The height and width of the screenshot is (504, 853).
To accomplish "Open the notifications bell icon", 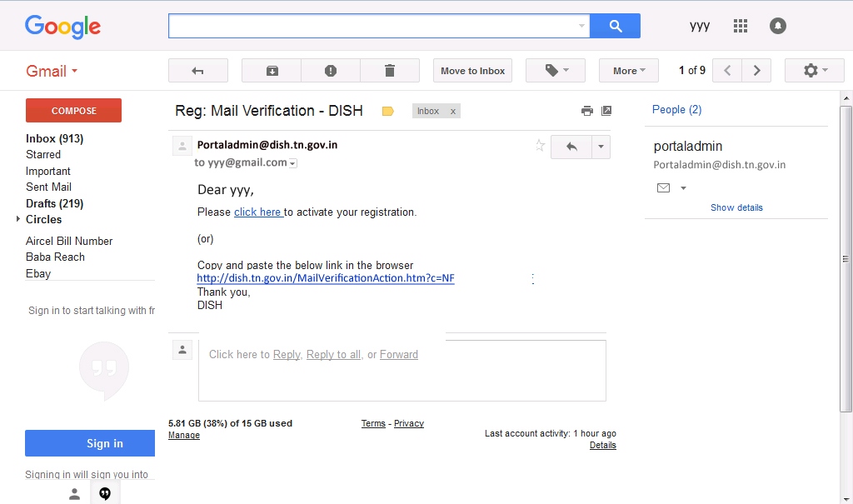I will 778,26.
